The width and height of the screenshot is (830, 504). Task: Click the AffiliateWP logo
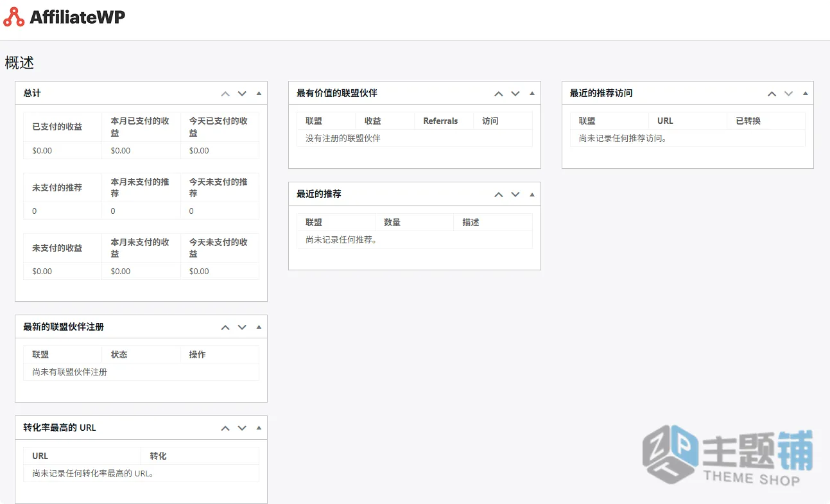point(64,17)
